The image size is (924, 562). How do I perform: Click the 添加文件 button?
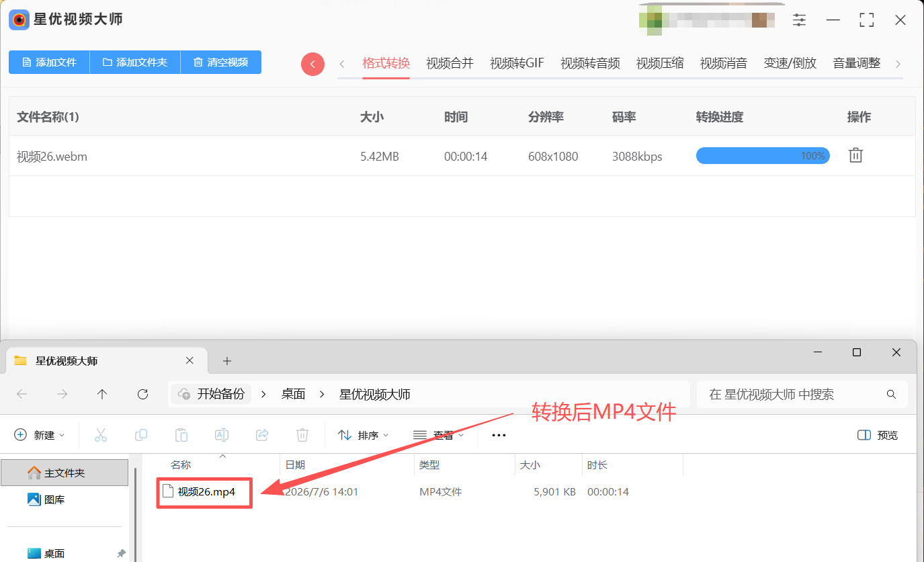(x=49, y=62)
